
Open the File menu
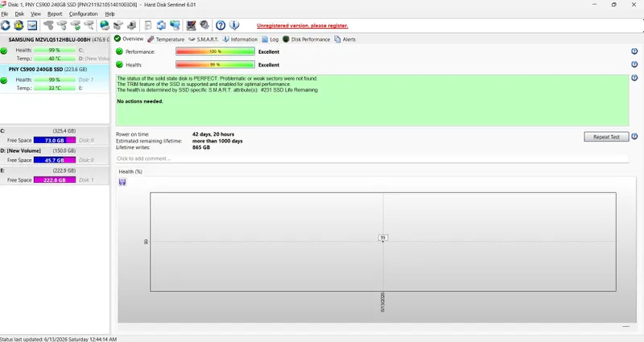(x=5, y=14)
